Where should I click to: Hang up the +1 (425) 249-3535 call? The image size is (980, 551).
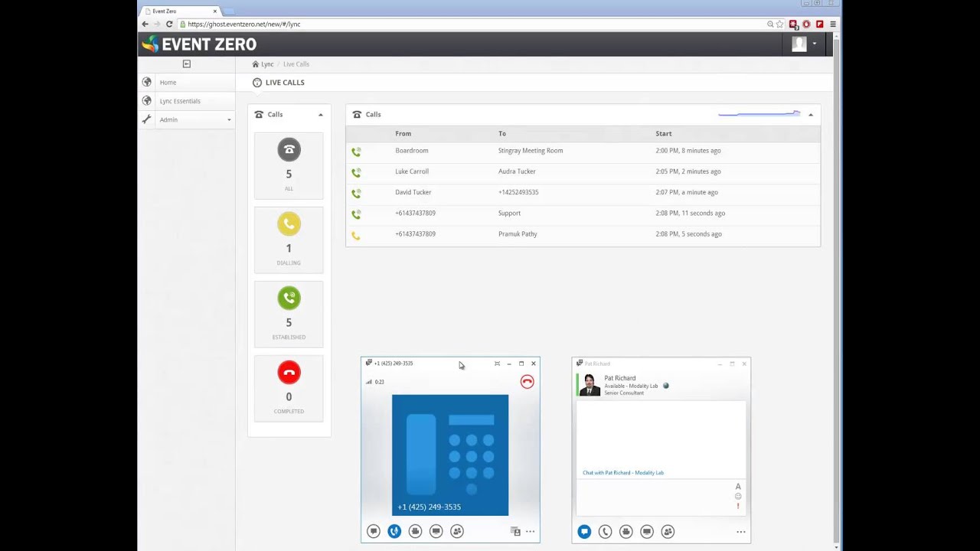(x=527, y=382)
